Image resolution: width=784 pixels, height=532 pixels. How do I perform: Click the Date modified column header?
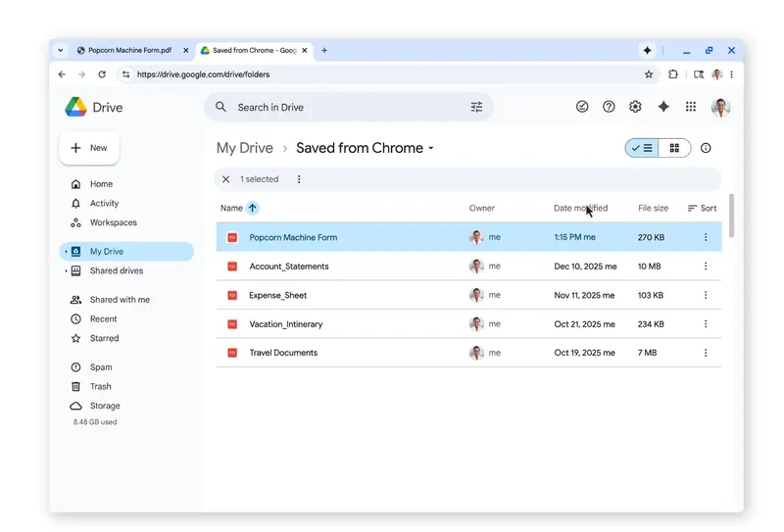[x=580, y=208]
